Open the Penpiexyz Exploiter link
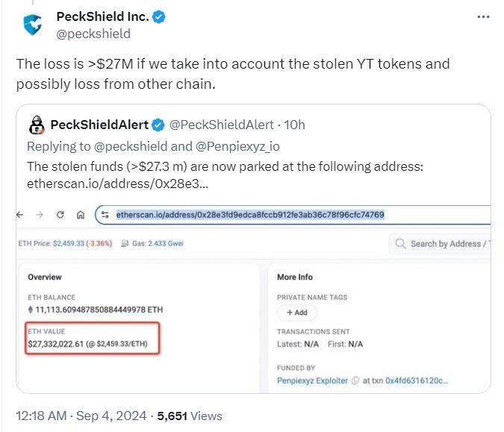 312,381
